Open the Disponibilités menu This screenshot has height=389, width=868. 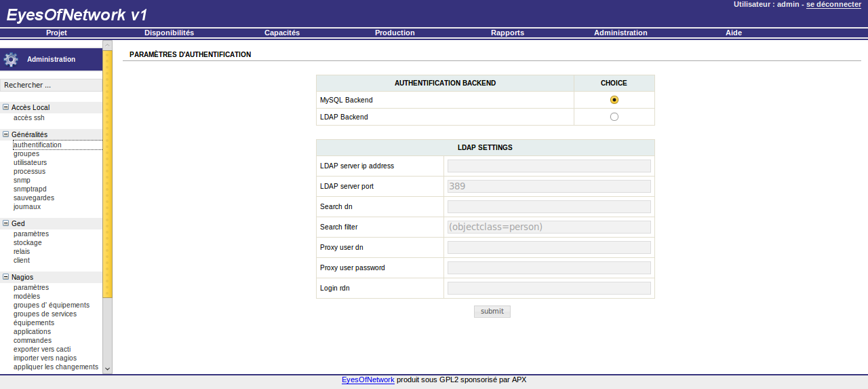click(169, 33)
